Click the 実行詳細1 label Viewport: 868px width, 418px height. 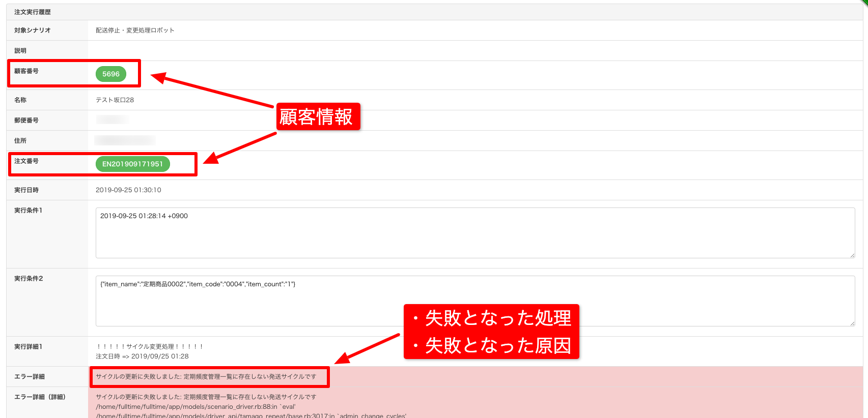click(x=29, y=346)
